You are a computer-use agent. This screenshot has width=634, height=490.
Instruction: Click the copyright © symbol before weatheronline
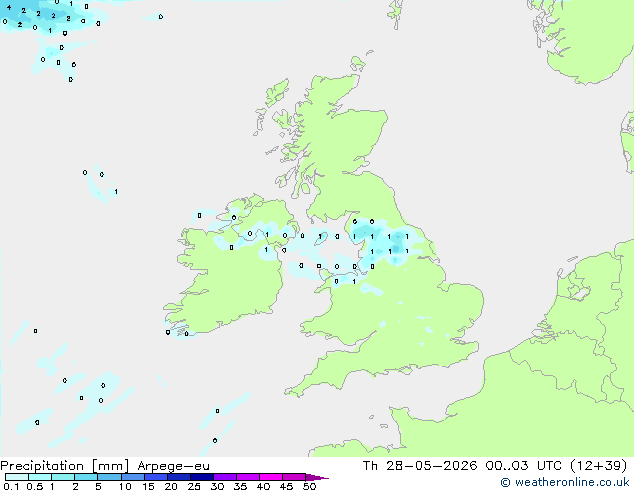point(505,482)
